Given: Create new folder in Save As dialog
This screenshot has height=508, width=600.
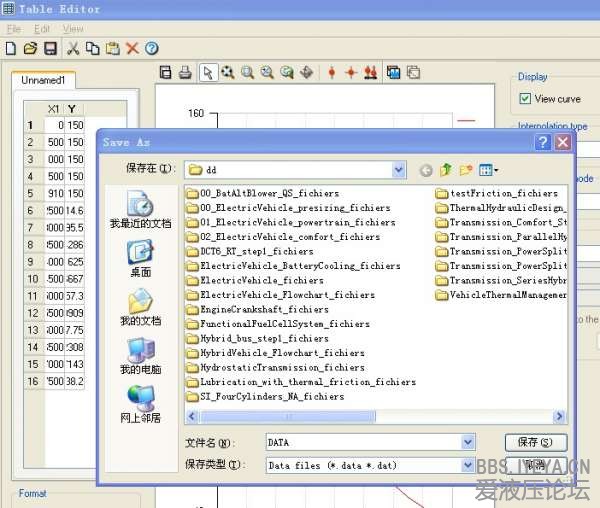Looking at the screenshot, I should click(x=466, y=170).
